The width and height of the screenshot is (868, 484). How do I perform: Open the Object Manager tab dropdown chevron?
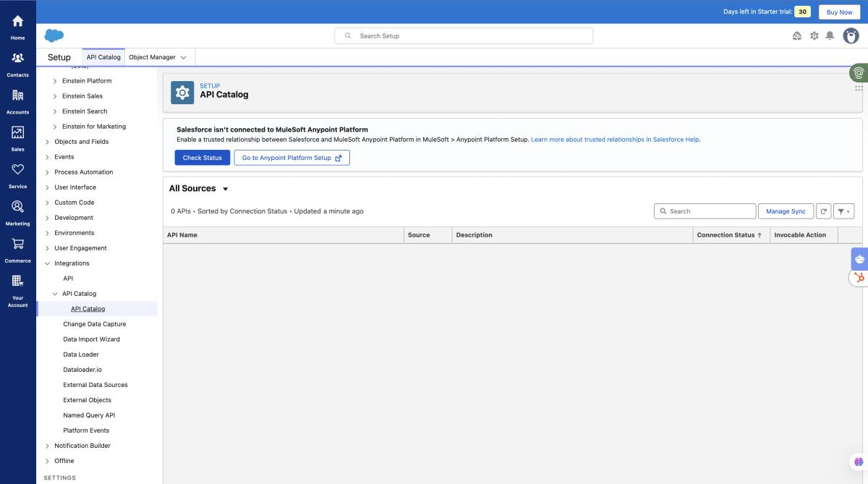pos(183,57)
